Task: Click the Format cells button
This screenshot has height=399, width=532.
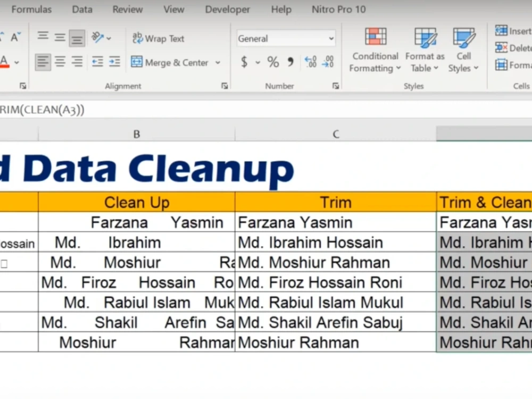Action: (513, 65)
